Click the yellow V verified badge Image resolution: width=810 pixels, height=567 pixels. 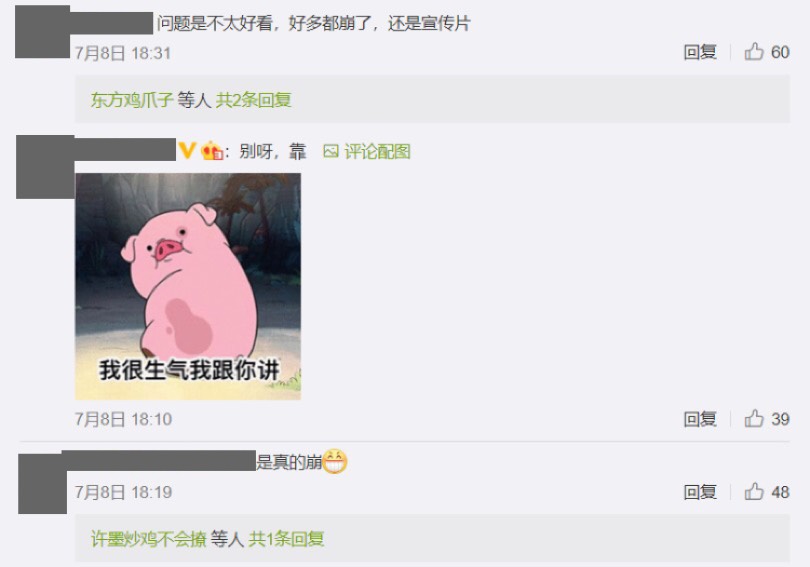click(187, 151)
